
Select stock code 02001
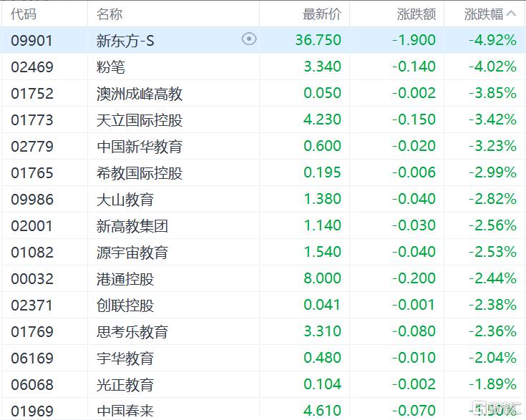(x=32, y=226)
